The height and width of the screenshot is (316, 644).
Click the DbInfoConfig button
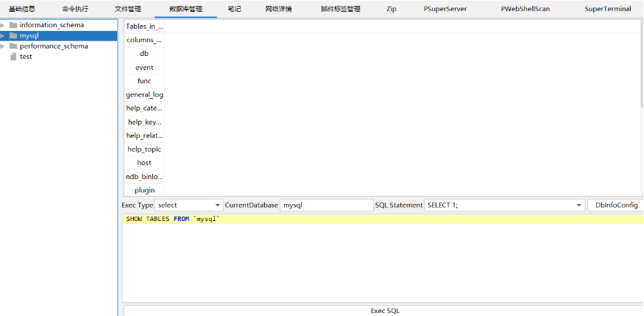(x=617, y=206)
